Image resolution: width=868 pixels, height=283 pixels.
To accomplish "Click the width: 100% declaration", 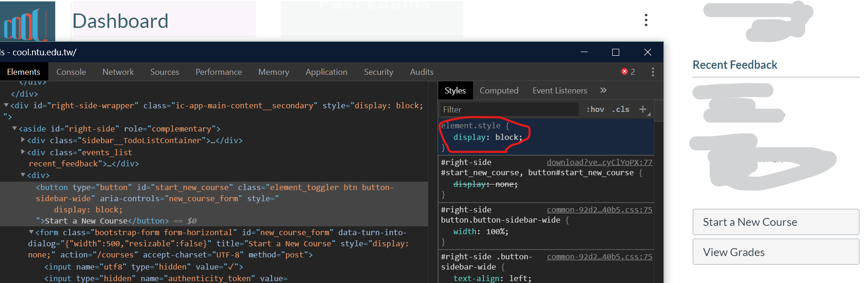I will [481, 231].
